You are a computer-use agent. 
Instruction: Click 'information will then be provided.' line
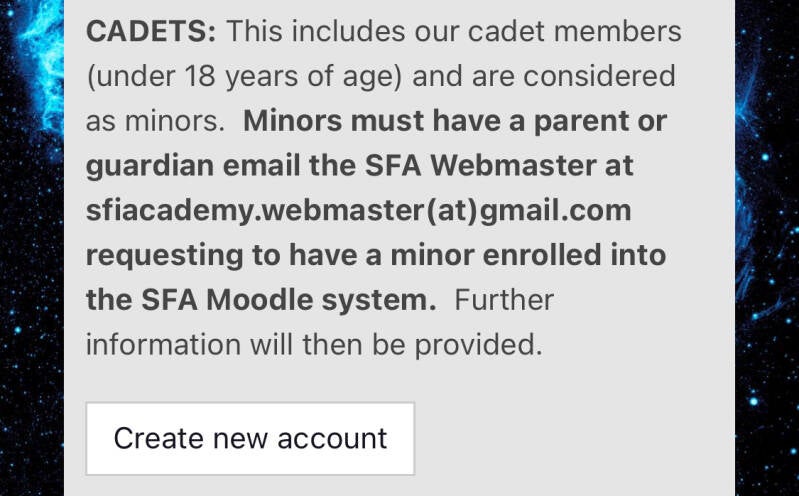point(313,344)
